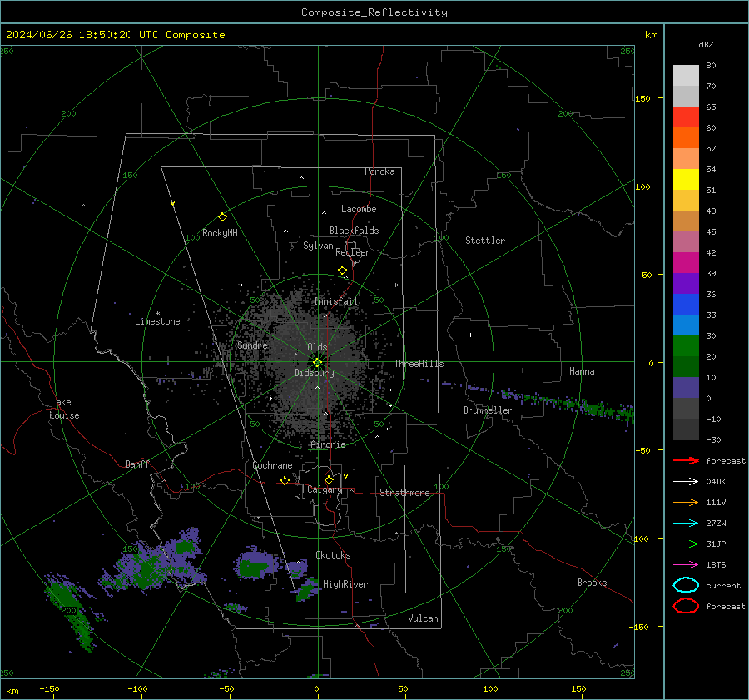Screen dimensions: 749x700
Task: Select the Cochrane label
Action: [272, 465]
